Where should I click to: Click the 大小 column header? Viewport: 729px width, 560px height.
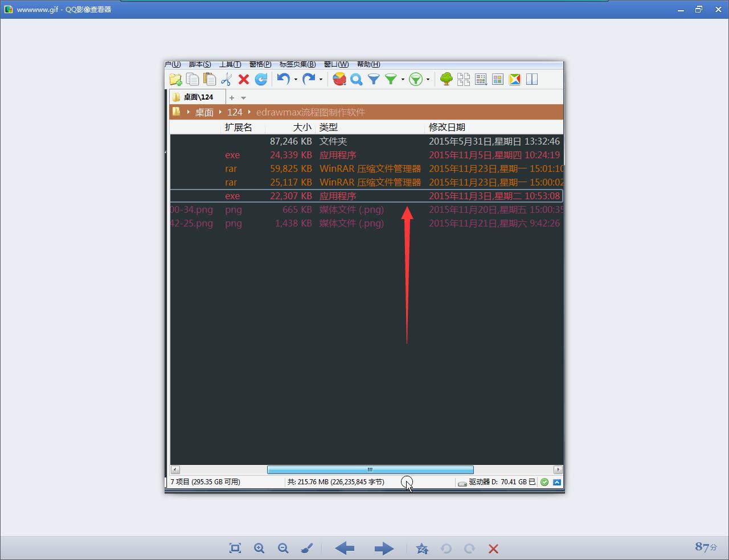coord(302,127)
